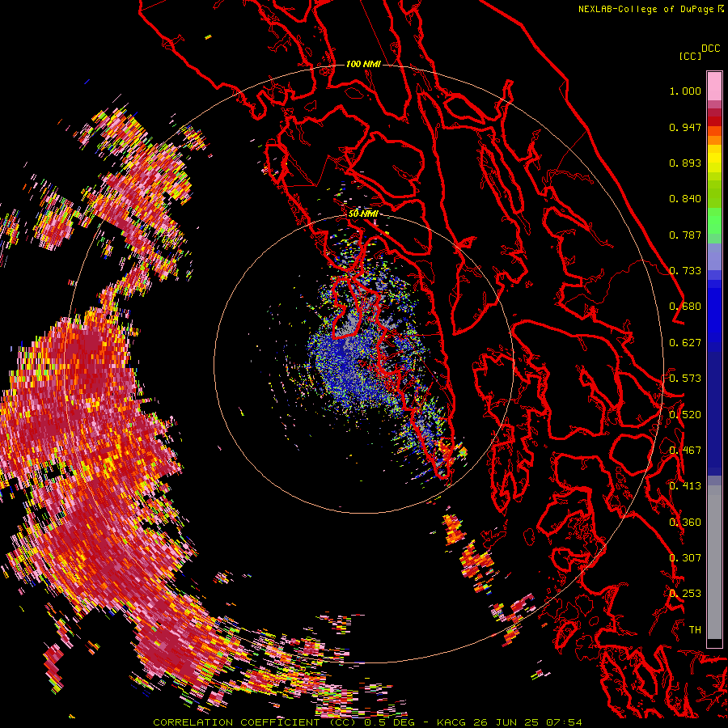Select the 0.733 legend value

[685, 271]
